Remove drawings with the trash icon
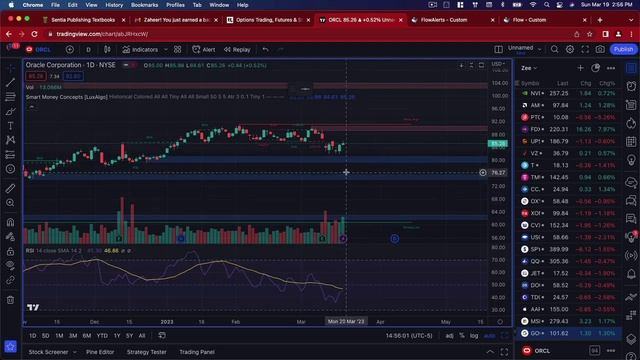The height and width of the screenshot is (360, 640). tap(10, 300)
